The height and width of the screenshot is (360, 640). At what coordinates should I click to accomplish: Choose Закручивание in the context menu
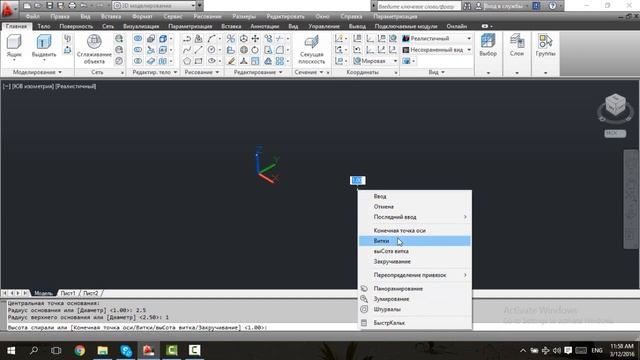pos(415,261)
